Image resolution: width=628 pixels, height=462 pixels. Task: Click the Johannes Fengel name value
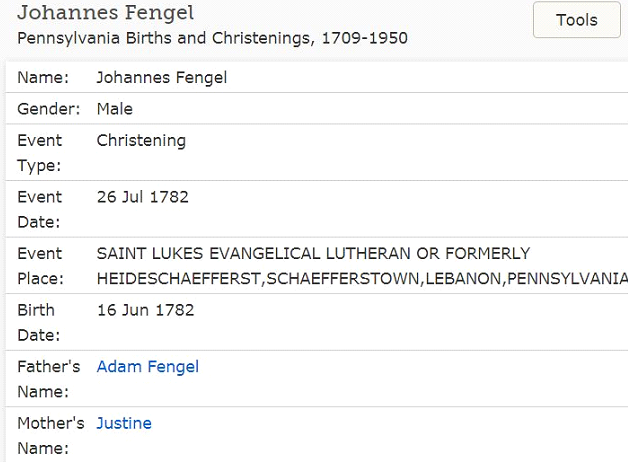(161, 77)
